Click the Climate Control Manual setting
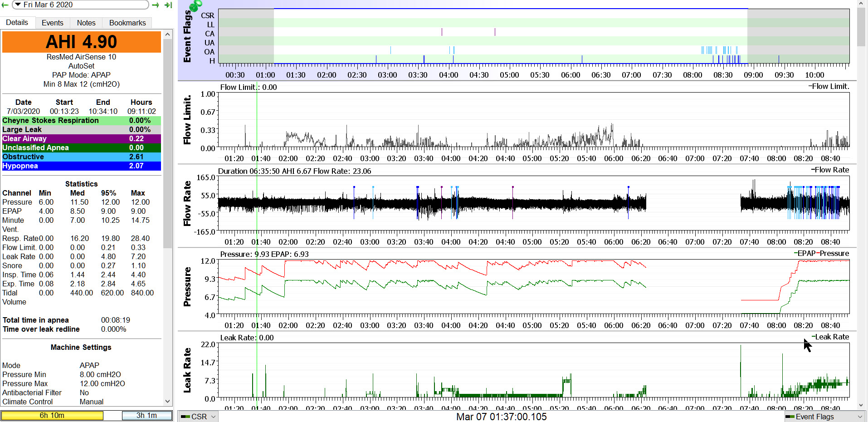Viewport: 868px width, 422px height. coord(92,402)
